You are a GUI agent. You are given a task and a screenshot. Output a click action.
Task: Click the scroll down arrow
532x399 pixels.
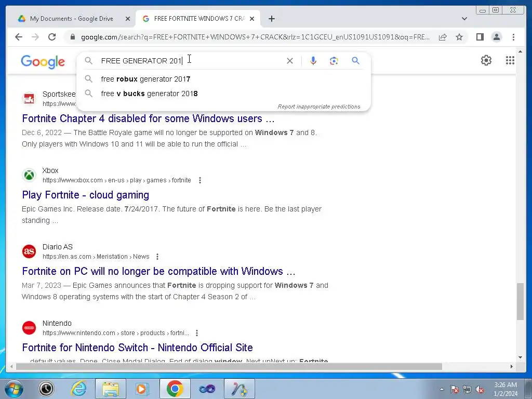520,357
